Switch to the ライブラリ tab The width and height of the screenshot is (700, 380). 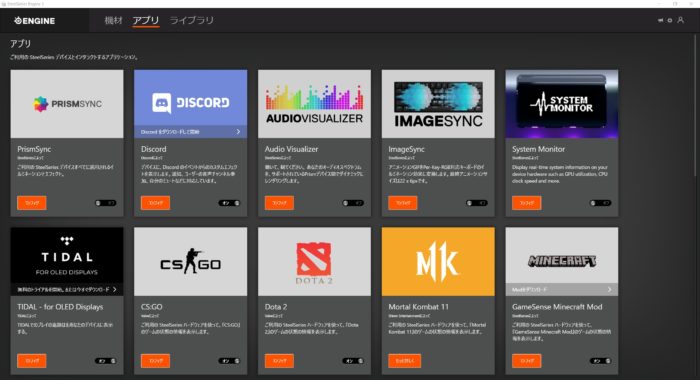coord(192,20)
